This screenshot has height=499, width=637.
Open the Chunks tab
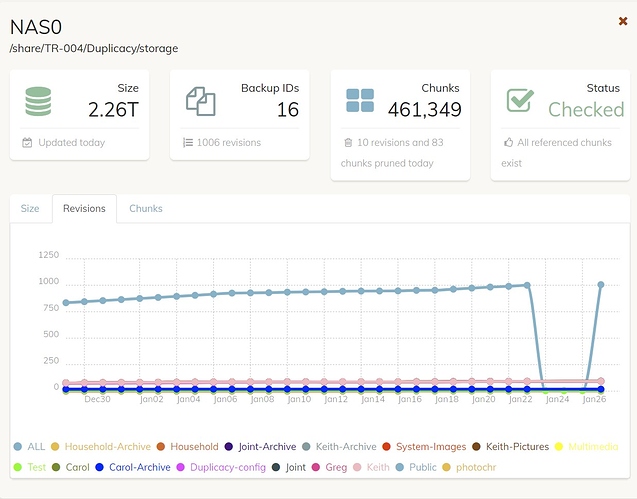click(x=146, y=208)
